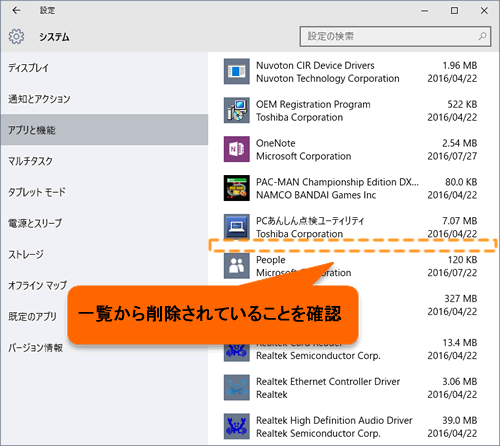Minimize the 設定 window
This screenshot has height=446, width=500.
(424, 11)
